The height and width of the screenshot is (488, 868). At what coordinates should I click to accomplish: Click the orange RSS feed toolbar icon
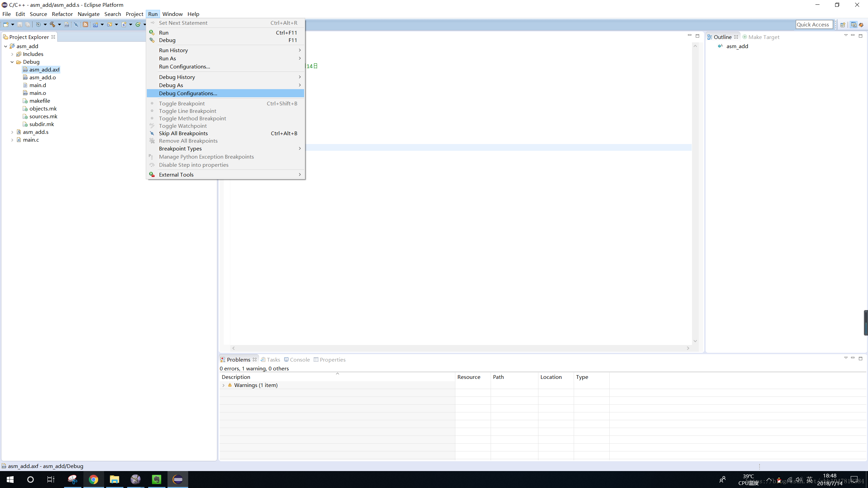point(85,24)
